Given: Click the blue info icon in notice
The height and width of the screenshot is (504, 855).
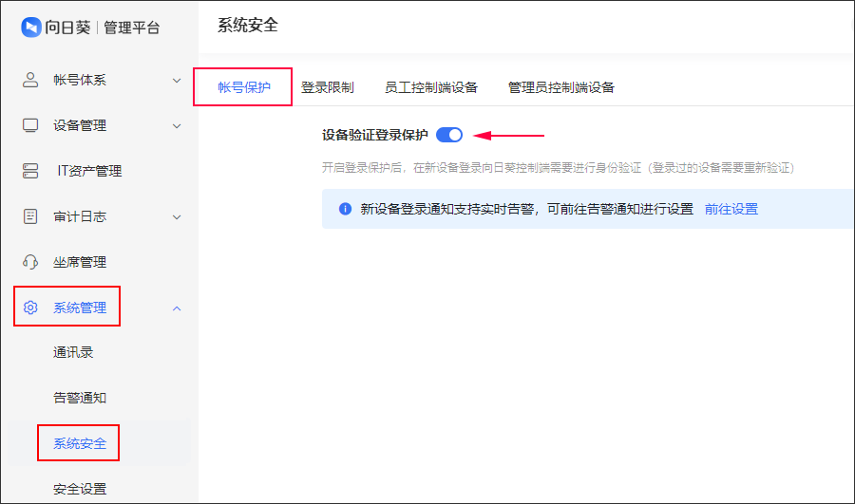Looking at the screenshot, I should pyautogui.click(x=345, y=209).
